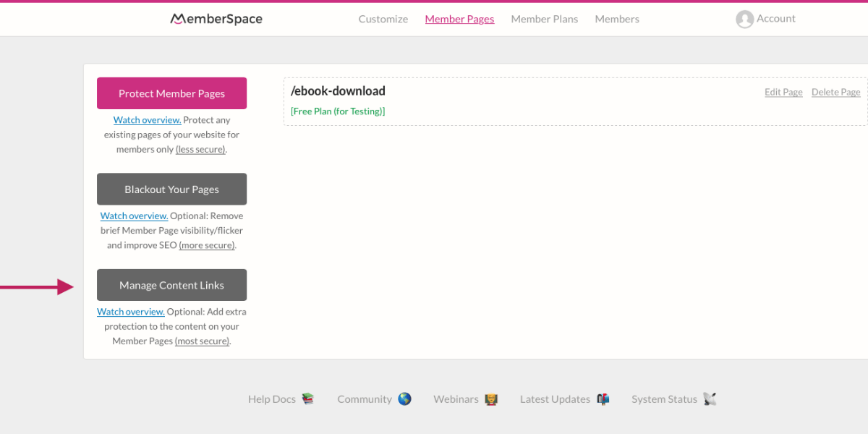Open the Help Docs footer link
The width and height of the screenshot is (868, 434).
pos(272,399)
